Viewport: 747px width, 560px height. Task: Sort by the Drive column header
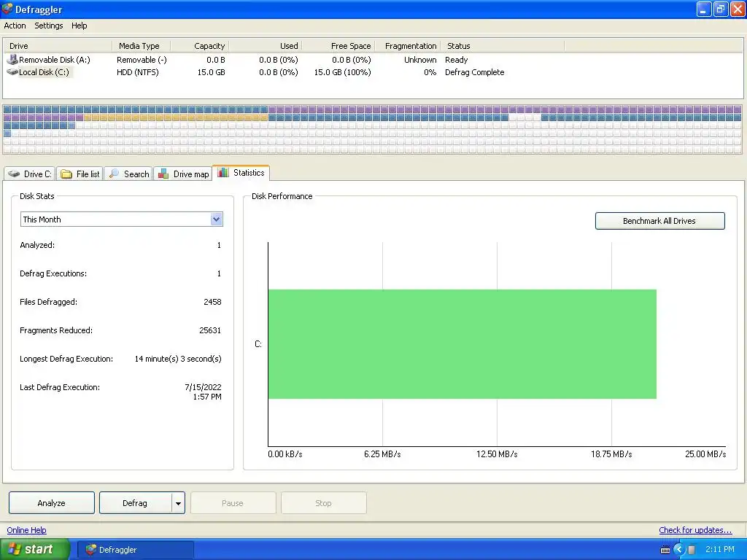(x=57, y=46)
